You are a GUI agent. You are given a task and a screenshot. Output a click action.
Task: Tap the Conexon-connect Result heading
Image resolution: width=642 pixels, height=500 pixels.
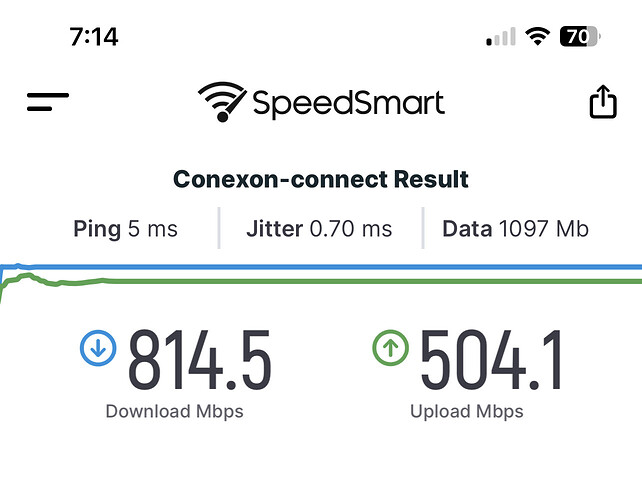coord(321,179)
